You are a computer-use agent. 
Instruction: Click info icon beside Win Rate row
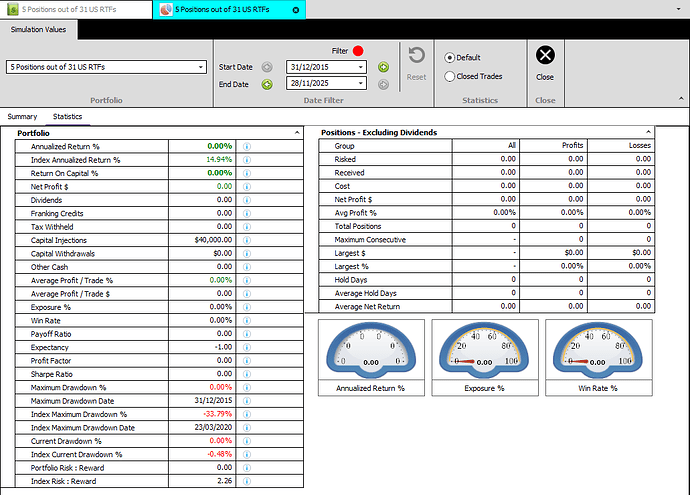pos(246,320)
